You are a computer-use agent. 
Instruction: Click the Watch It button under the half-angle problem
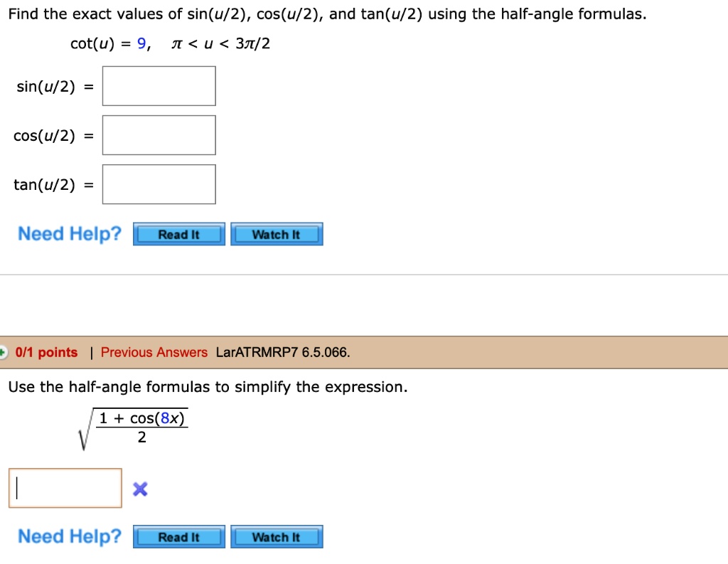pos(277,233)
